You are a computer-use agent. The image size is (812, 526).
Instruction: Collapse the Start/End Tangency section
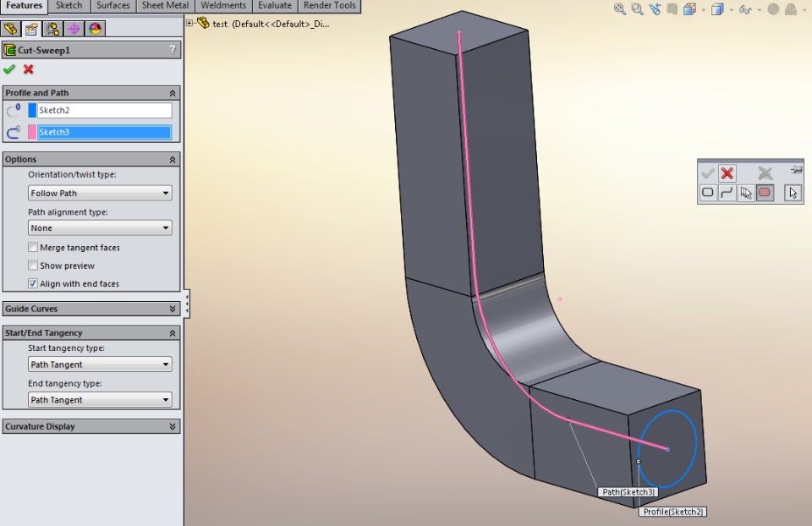pos(173,333)
